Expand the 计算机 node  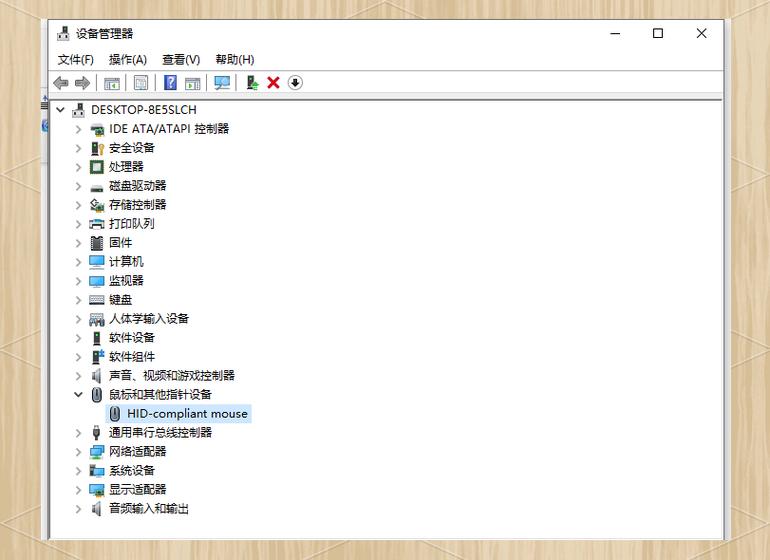point(79,262)
